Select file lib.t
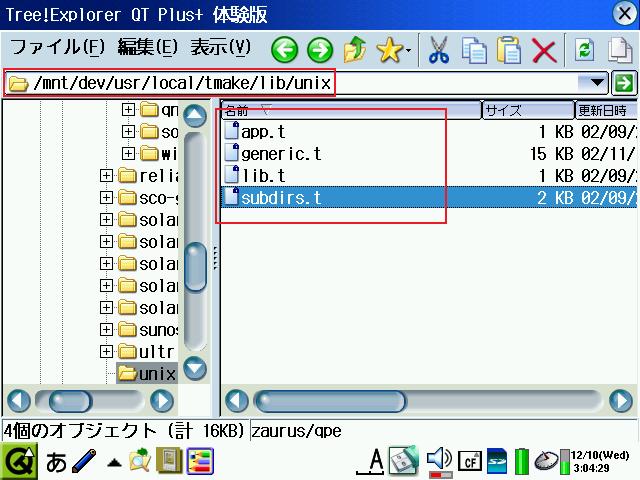Viewport: 640px width, 480px height. [x=255, y=176]
